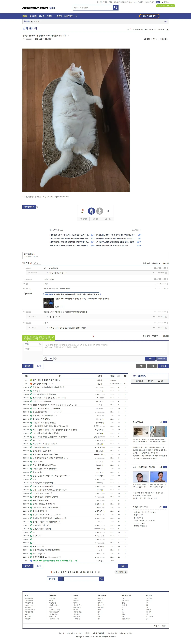Close the green nickname recommendation tooltip
Viewport: 191px width, 644px height.
53,337
